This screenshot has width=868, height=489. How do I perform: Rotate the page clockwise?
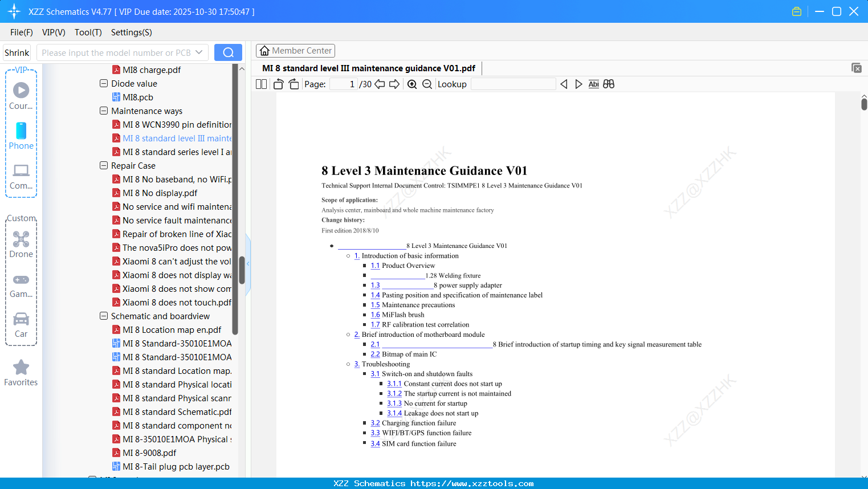[x=293, y=84]
